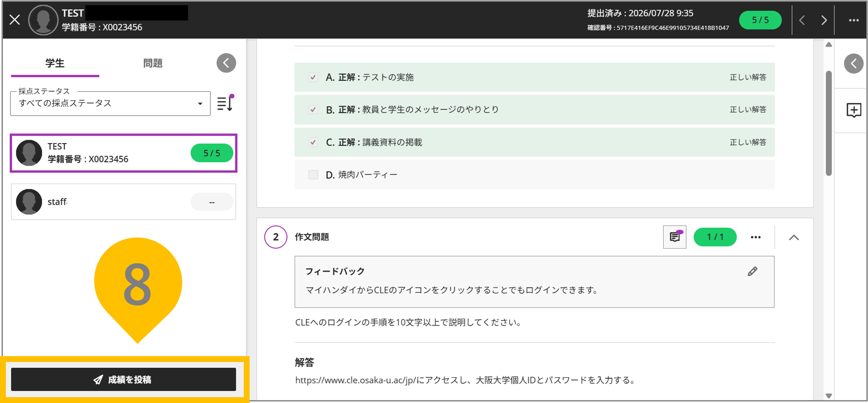Click the TEST row avatar in list
This screenshot has width=868, height=403.
point(29,153)
